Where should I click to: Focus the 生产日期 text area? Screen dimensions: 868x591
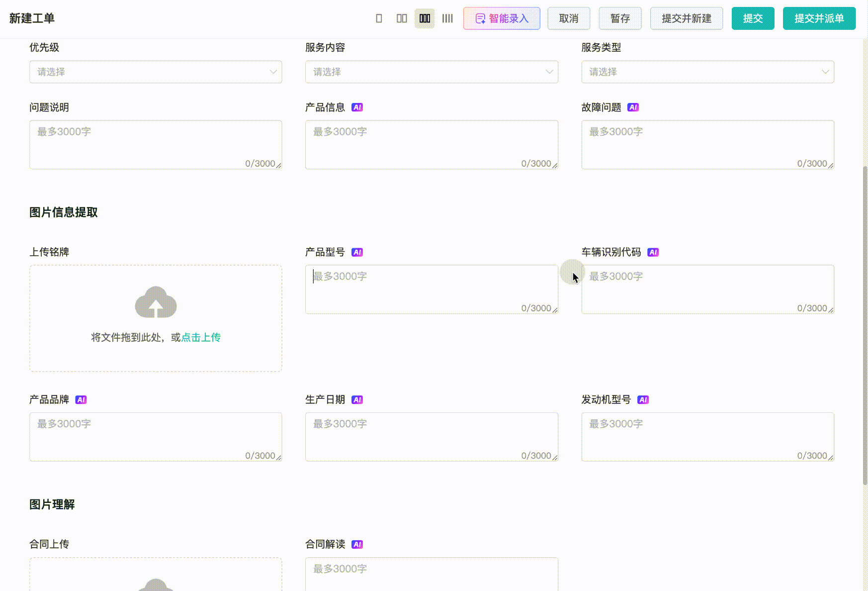[432, 436]
